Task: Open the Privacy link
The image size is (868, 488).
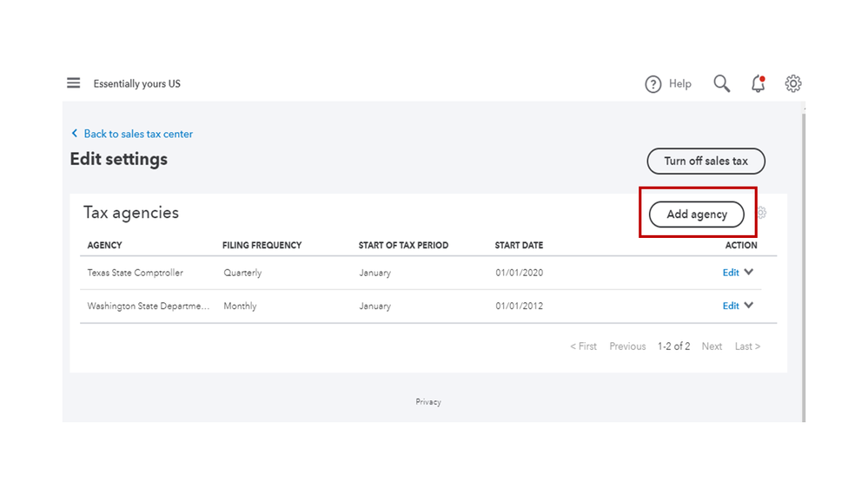Action: click(x=428, y=402)
